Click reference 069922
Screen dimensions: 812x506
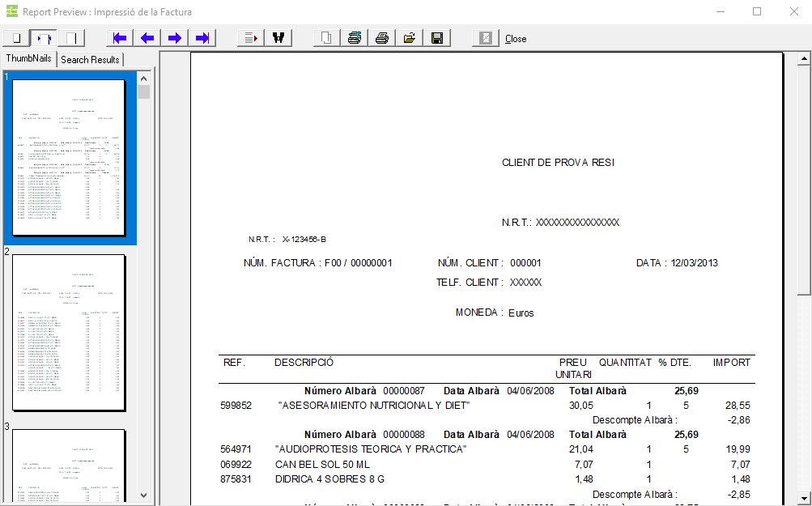(236, 465)
